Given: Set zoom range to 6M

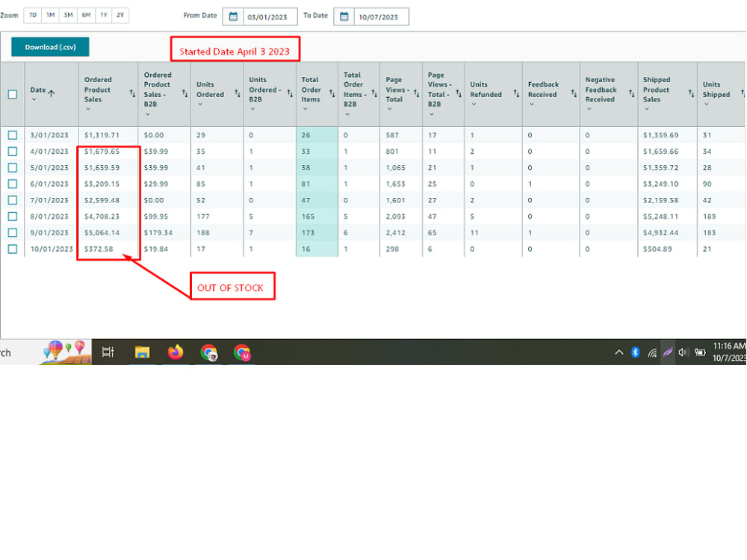Looking at the screenshot, I should point(86,15).
